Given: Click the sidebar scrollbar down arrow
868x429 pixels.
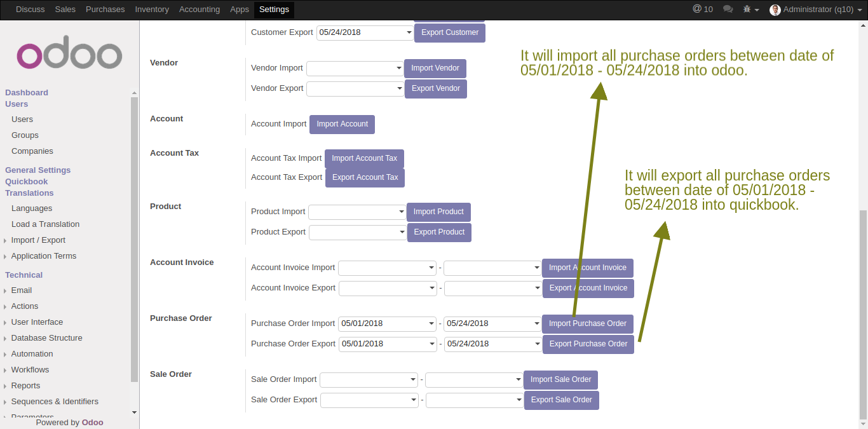Looking at the screenshot, I should click(134, 412).
